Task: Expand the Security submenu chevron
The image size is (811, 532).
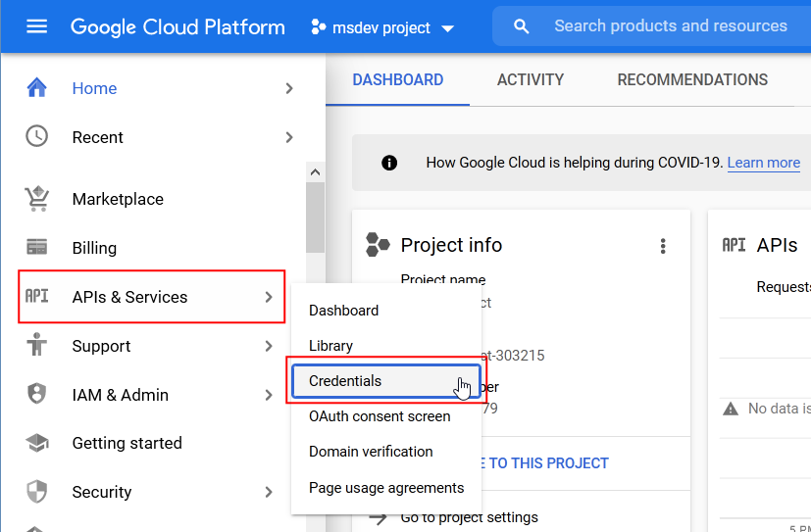Action: pos(269,492)
